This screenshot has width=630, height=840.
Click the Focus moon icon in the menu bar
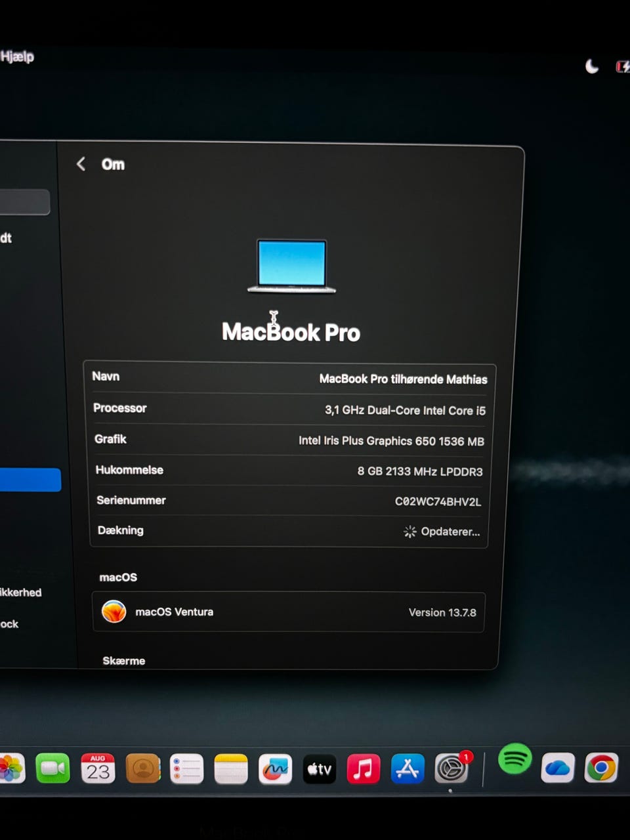592,66
